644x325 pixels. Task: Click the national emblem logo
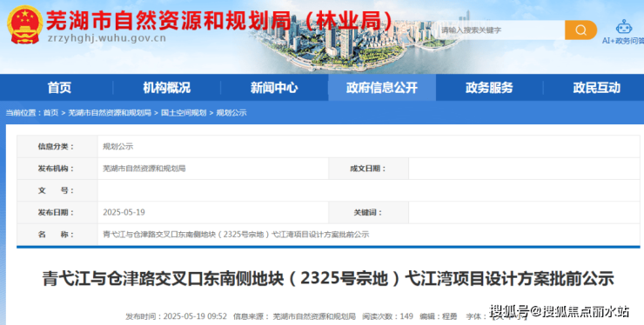click(x=25, y=24)
